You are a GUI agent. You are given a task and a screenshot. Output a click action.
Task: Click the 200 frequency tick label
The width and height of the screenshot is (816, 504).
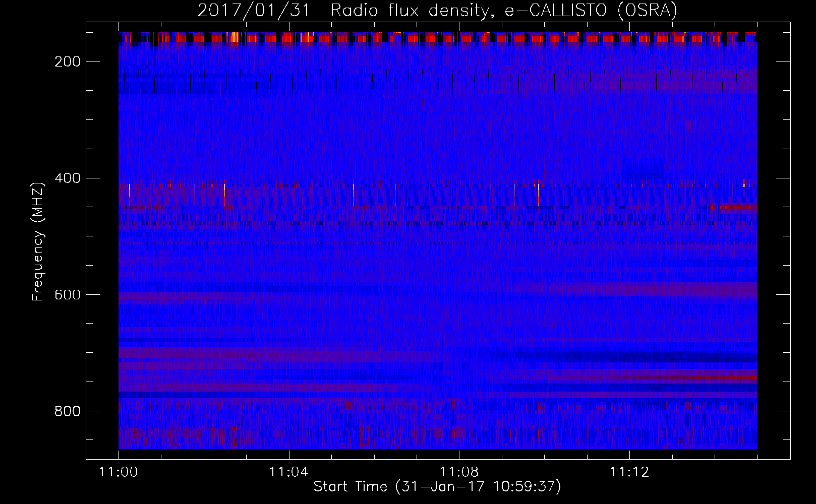click(68, 61)
